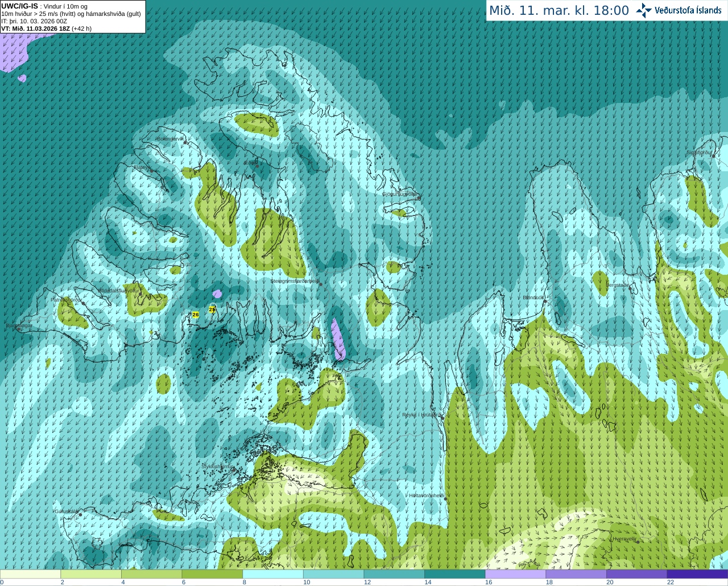The width and height of the screenshot is (728, 586).
Task: Select the 12–14 m/s teal legend swatch
Action: coord(394,574)
